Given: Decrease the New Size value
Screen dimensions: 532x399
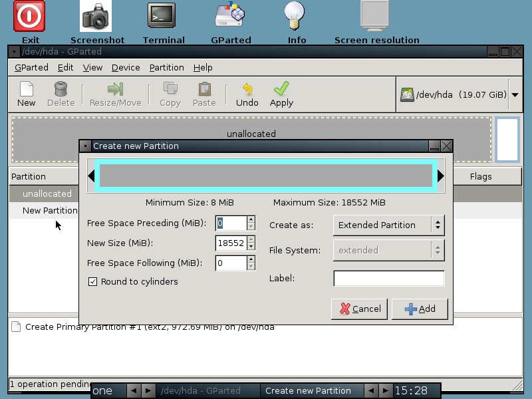Looking at the screenshot, I should pos(251,247).
